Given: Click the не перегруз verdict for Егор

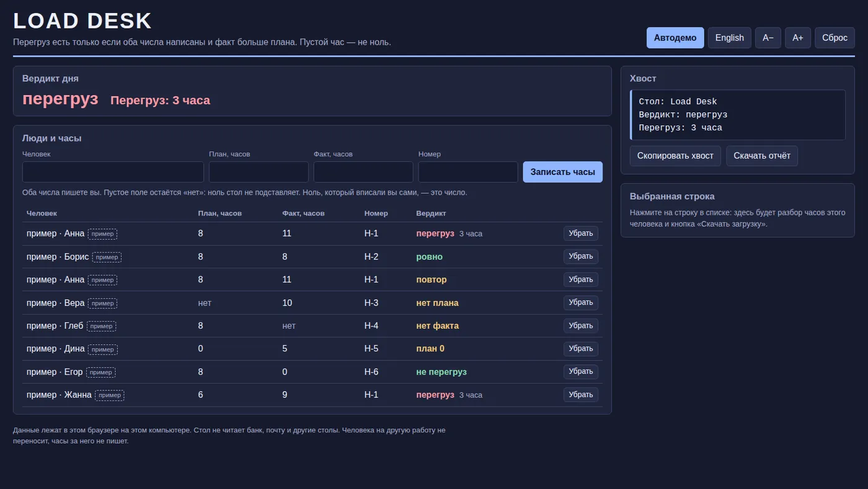Looking at the screenshot, I should tap(441, 372).
